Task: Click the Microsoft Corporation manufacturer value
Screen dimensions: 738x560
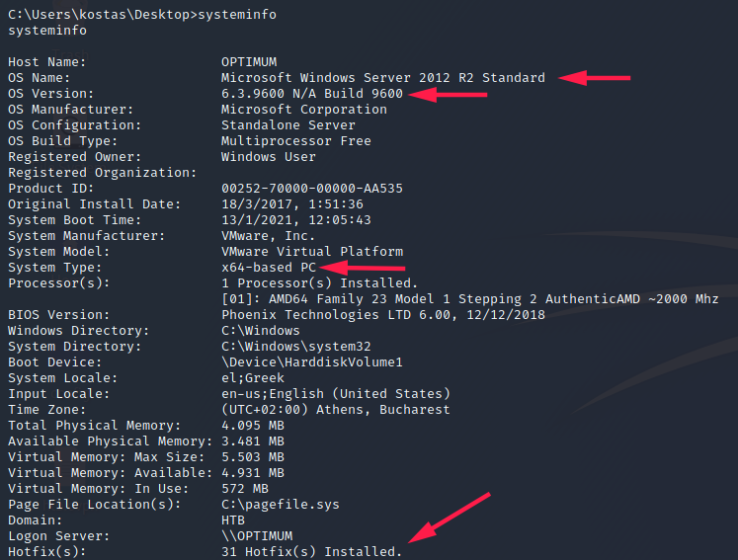Action: (304, 110)
